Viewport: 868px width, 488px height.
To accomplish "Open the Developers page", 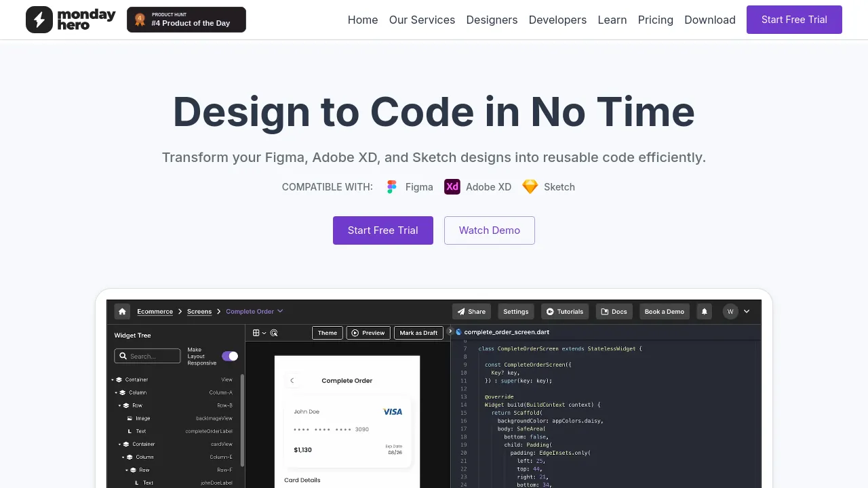I will pos(557,20).
